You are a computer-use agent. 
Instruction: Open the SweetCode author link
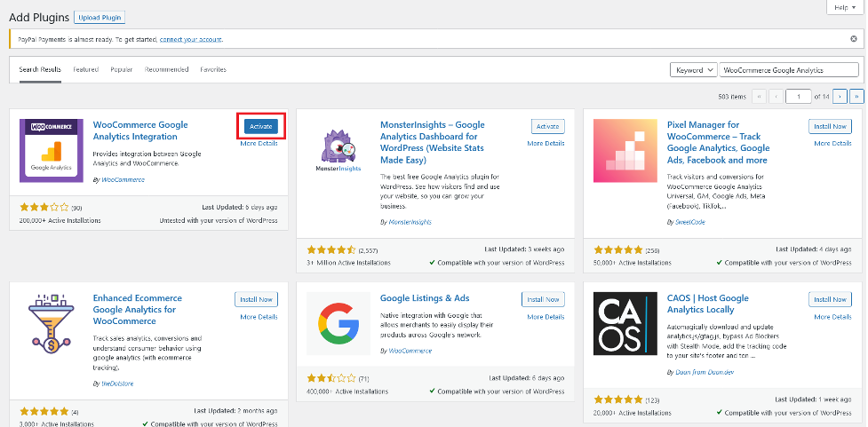(690, 222)
